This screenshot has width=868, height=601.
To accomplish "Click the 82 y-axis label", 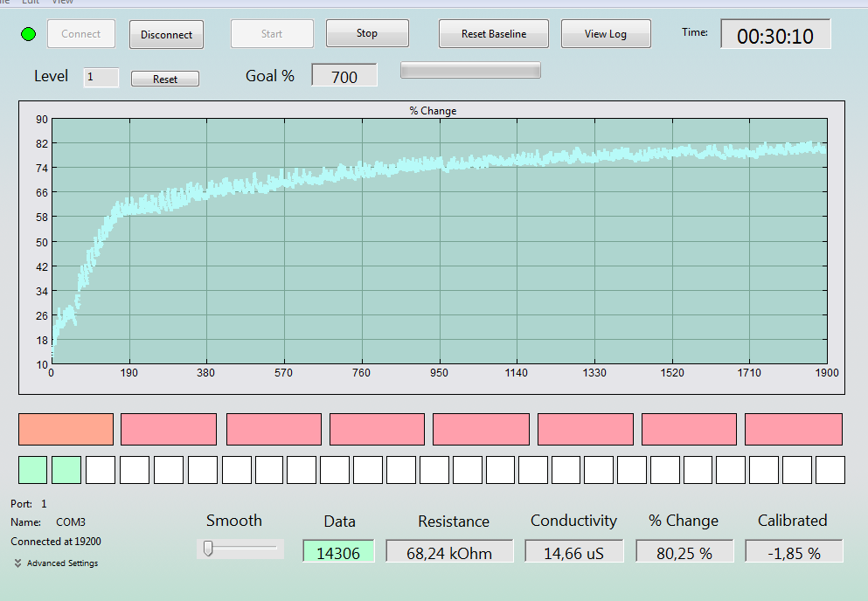I will click(42, 144).
